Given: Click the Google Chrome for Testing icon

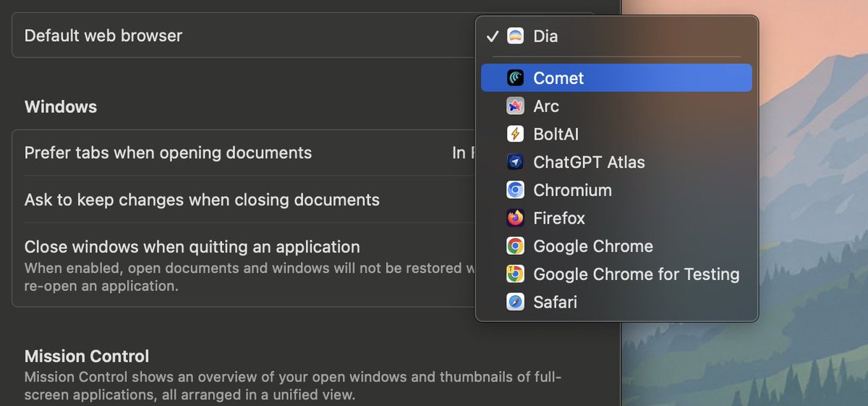Looking at the screenshot, I should pyautogui.click(x=515, y=274).
